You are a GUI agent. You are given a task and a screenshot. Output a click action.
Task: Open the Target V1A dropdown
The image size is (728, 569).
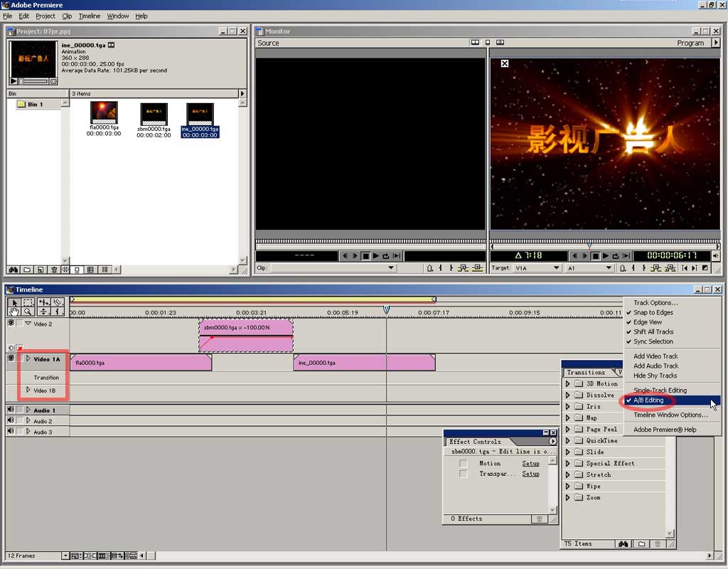click(x=557, y=268)
